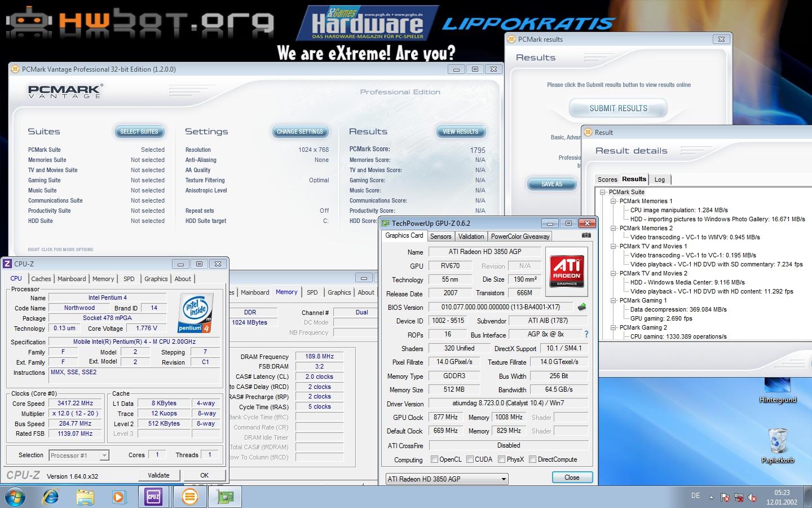Click the PCMark Vantage title bar icon

[15, 69]
